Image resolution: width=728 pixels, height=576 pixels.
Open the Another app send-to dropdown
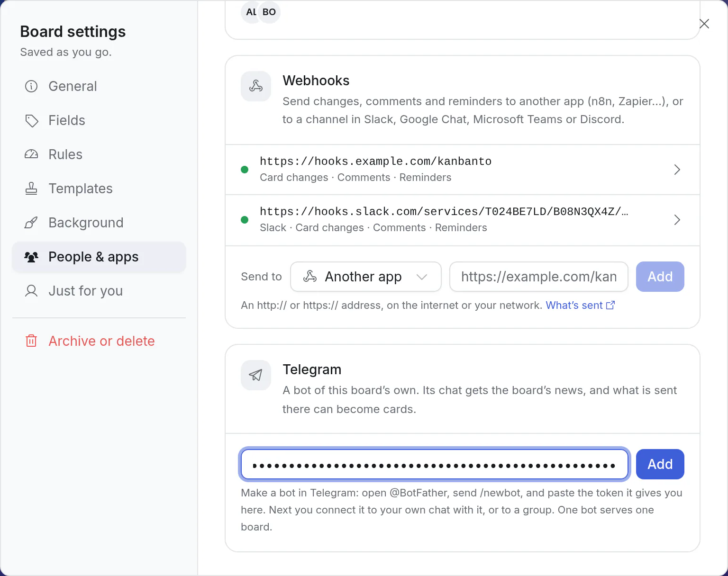pos(366,277)
